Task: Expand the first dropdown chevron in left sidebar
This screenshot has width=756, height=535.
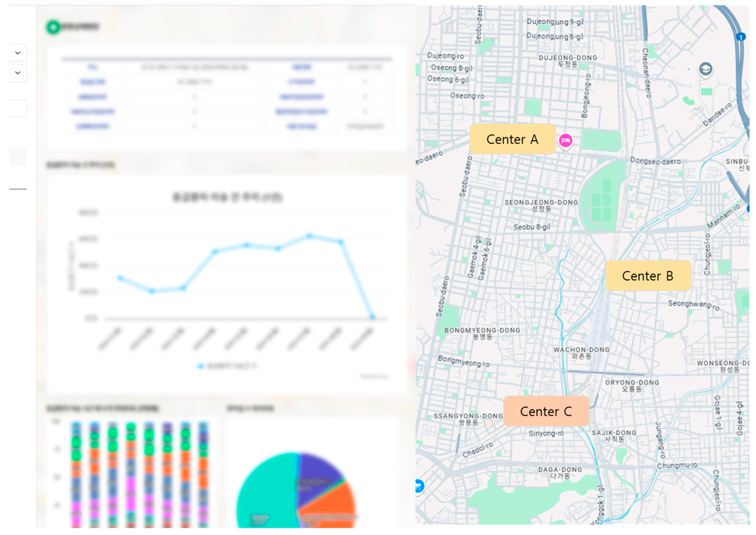Action: pos(18,53)
